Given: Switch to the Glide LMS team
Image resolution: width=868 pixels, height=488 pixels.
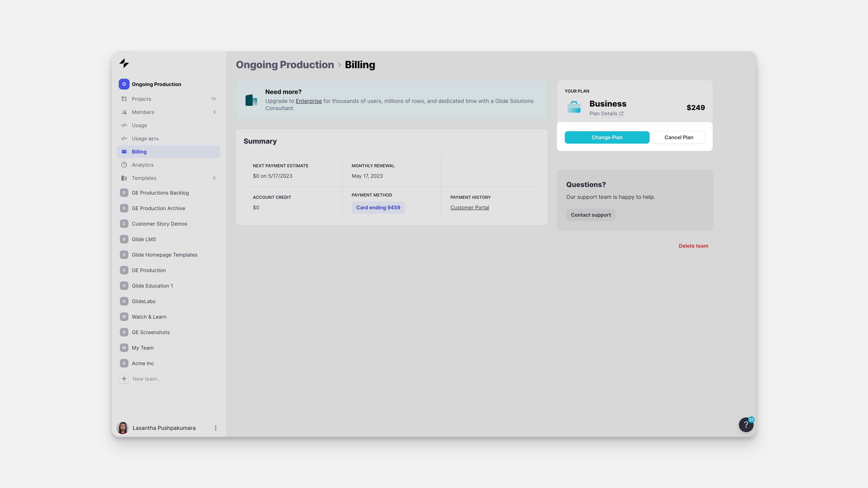Looking at the screenshot, I should [x=144, y=240].
